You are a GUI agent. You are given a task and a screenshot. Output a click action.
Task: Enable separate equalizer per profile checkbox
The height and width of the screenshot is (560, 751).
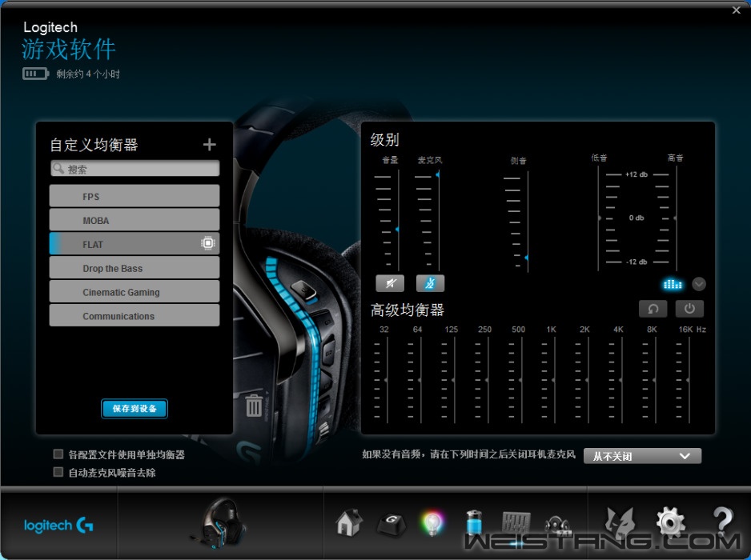[58, 454]
